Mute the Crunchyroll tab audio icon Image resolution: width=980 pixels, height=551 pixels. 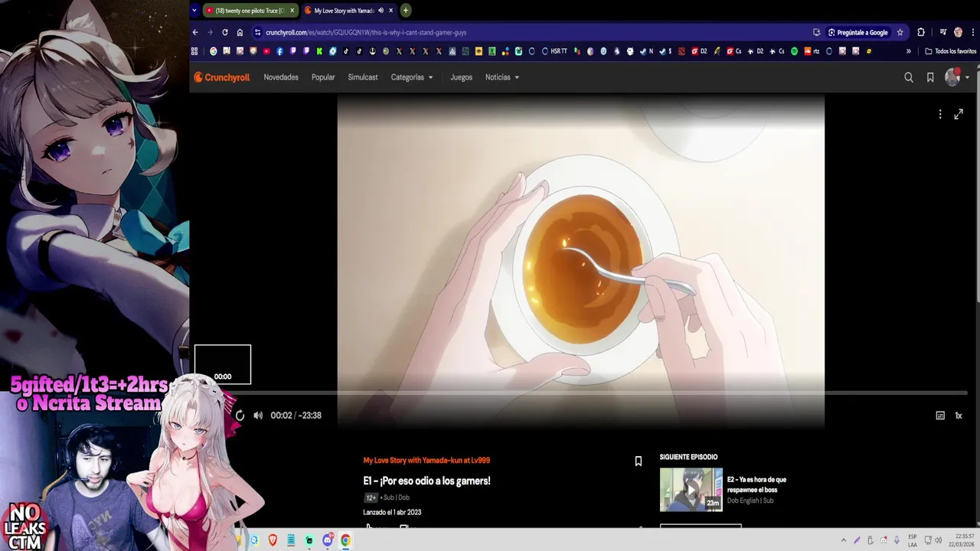click(381, 11)
